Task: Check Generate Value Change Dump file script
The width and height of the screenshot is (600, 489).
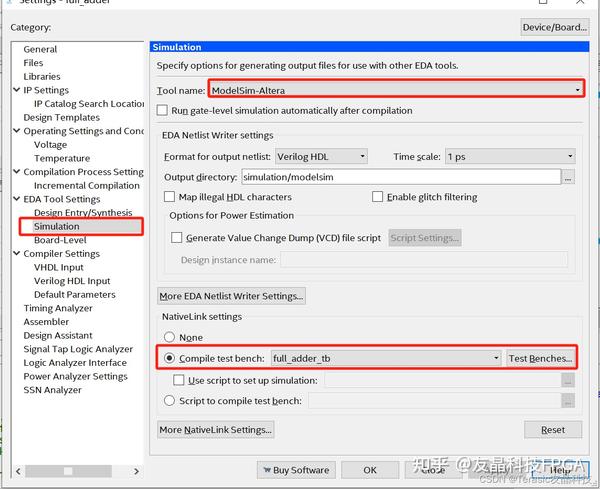Action: 176,238
